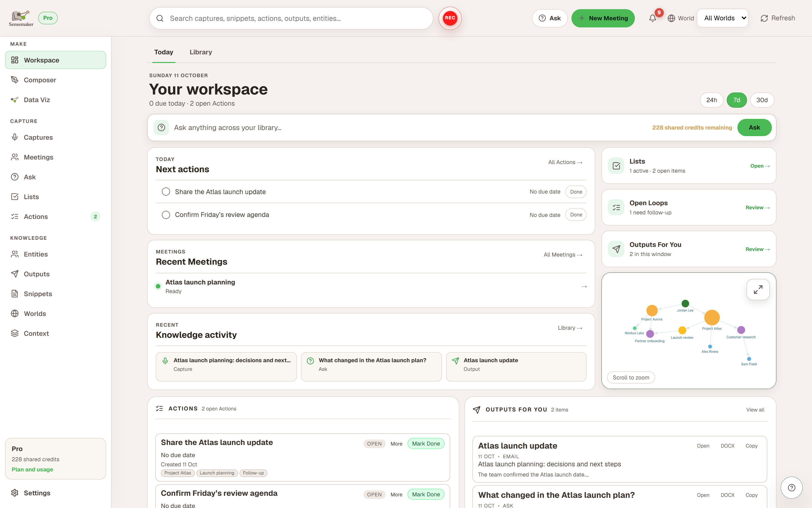Open the Atlas launch update knowledge card
Screen dimensions: 812x508
516,367
